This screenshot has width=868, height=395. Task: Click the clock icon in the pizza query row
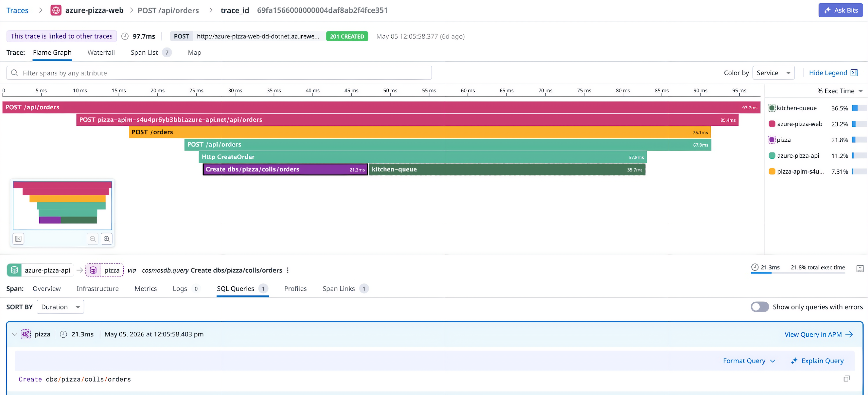63,334
